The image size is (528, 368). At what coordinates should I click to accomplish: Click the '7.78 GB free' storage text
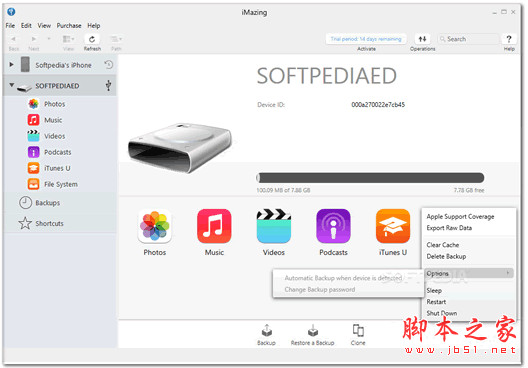point(469,190)
